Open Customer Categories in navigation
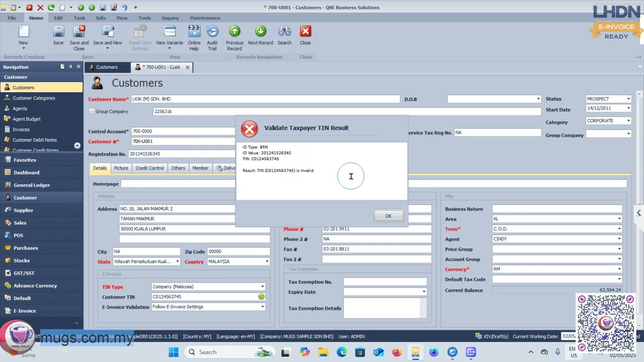The height and width of the screenshot is (362, 644). (x=34, y=98)
